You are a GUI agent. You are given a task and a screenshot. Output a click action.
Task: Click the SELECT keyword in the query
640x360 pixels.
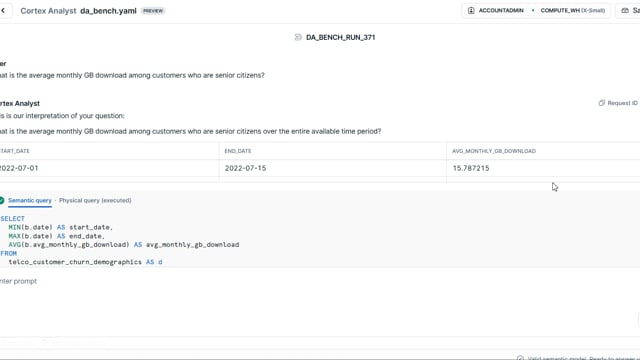click(12, 219)
